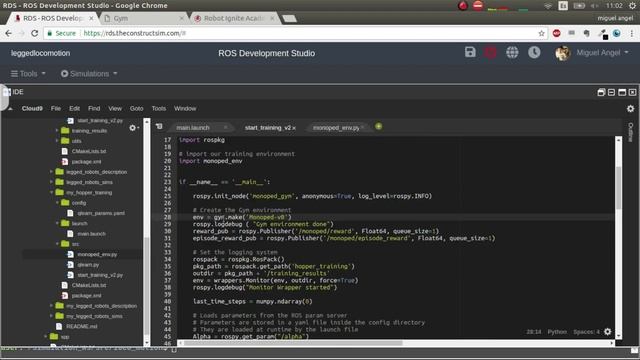640x360 pixels.
Task: Open the View menu
Action: tap(115, 109)
